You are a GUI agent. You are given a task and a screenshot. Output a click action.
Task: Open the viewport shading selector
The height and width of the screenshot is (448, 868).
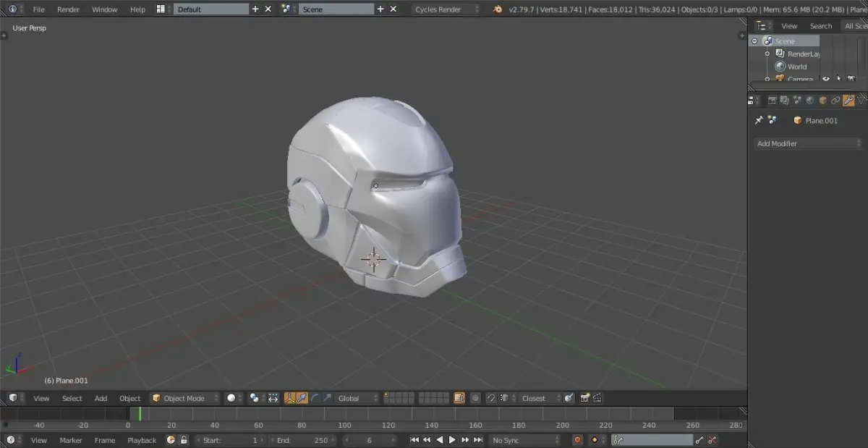234,398
